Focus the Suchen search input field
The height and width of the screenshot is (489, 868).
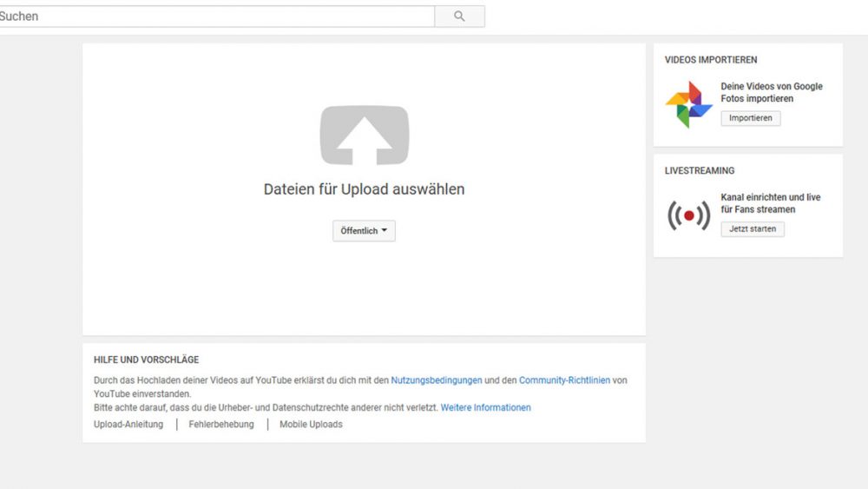point(216,17)
